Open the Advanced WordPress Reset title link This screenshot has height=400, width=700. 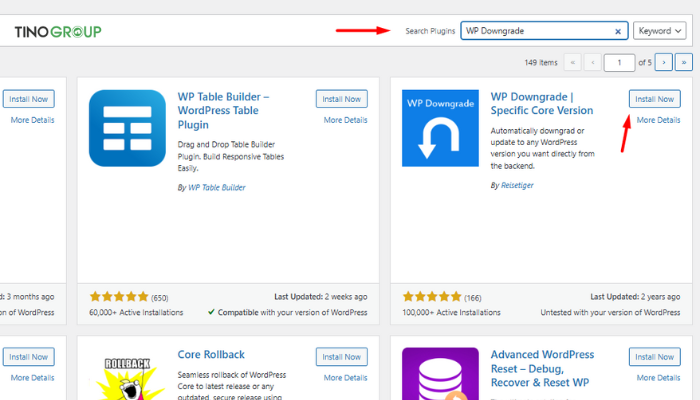coord(542,368)
